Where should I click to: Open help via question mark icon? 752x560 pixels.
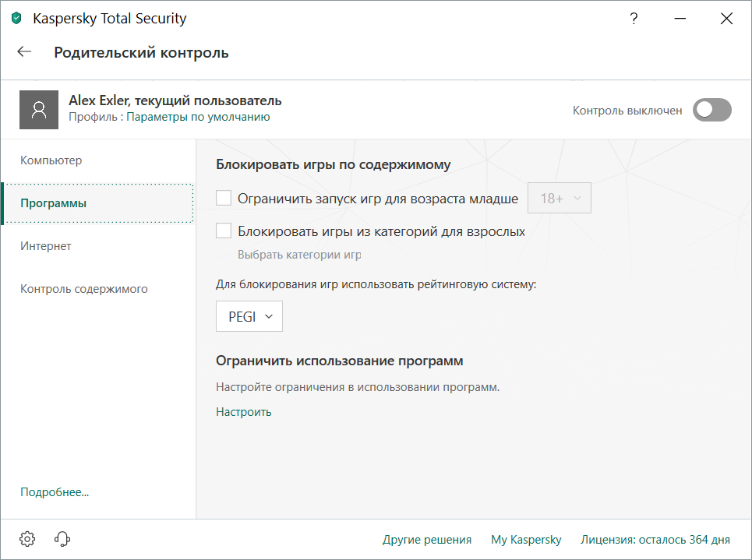[x=634, y=19]
